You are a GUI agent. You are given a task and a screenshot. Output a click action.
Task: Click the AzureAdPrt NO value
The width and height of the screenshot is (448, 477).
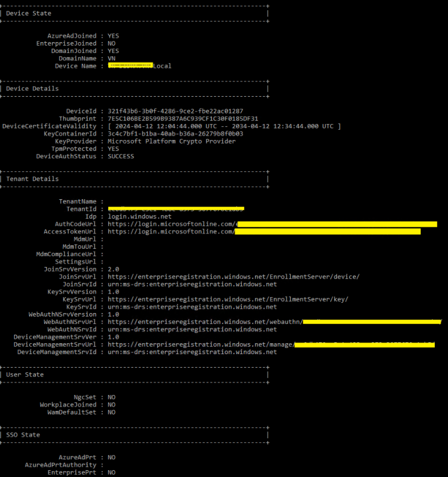coord(112,458)
